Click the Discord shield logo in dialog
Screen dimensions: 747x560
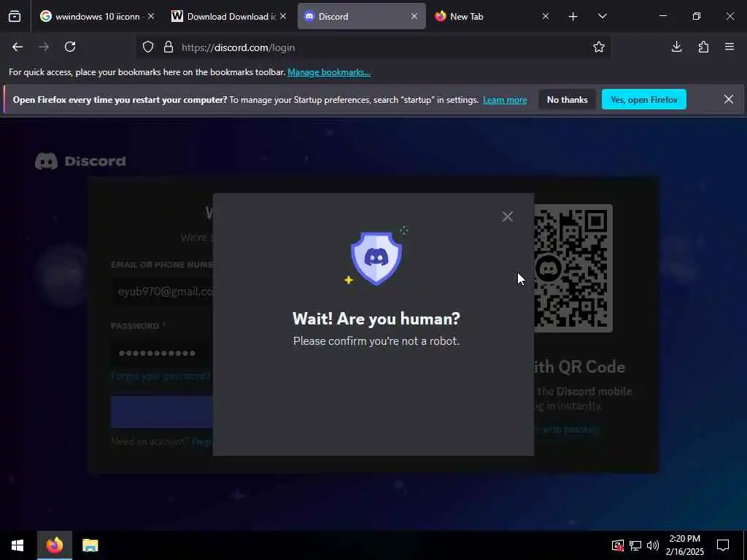[376, 257]
